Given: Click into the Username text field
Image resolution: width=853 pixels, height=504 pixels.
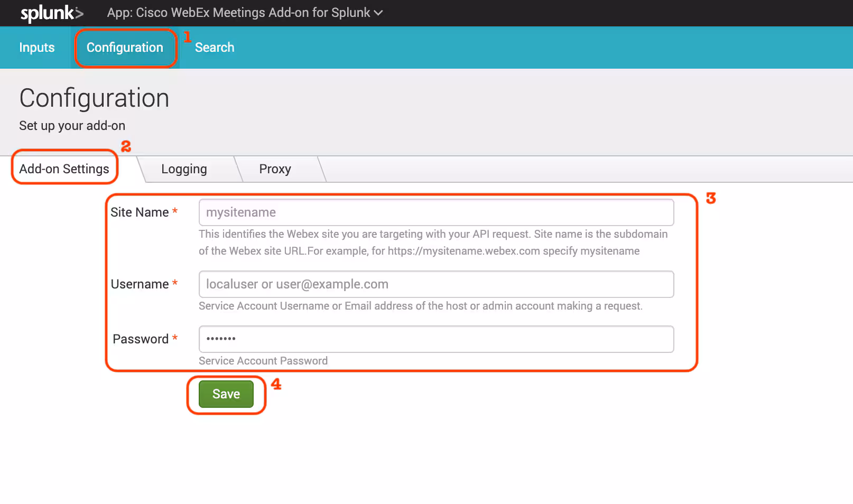Looking at the screenshot, I should [436, 284].
